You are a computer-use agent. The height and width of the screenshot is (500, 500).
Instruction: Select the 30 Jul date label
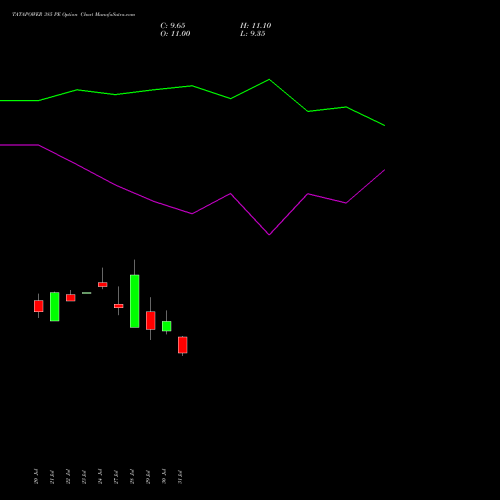click(164, 477)
